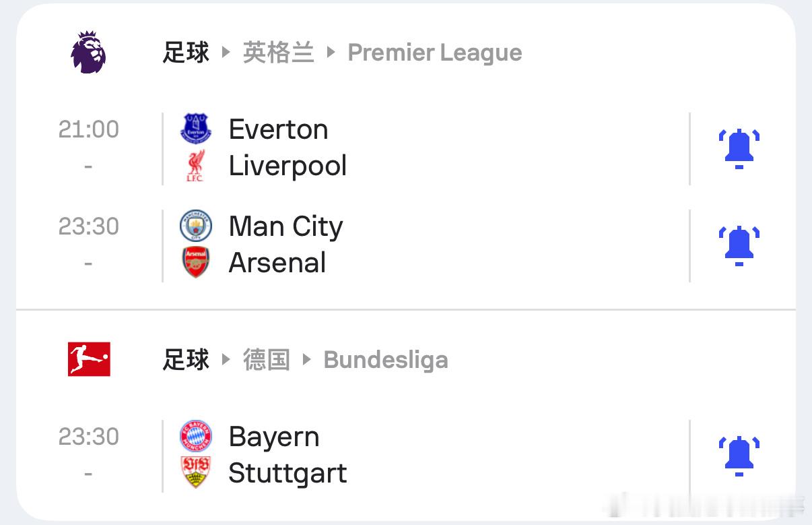Click the arrow before Bundesliga
812x525 pixels.
(x=307, y=359)
